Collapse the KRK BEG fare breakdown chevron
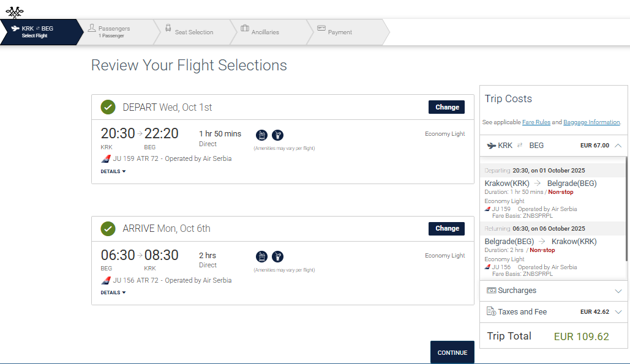 click(618, 145)
